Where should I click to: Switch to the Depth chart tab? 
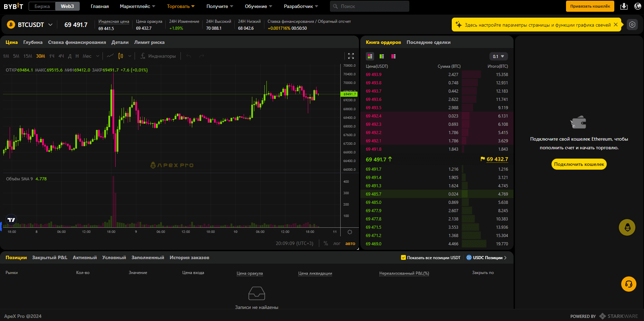(33, 42)
